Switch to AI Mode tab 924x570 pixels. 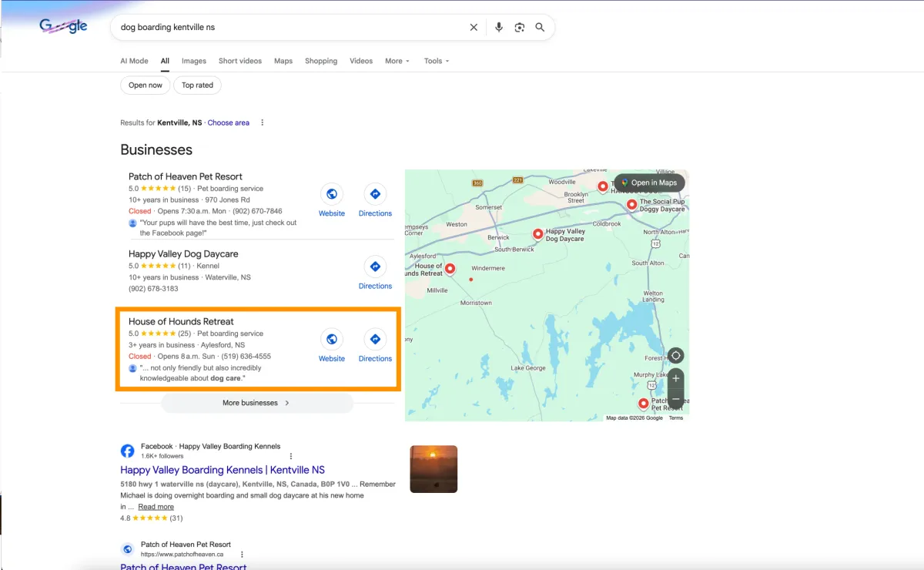tap(134, 61)
